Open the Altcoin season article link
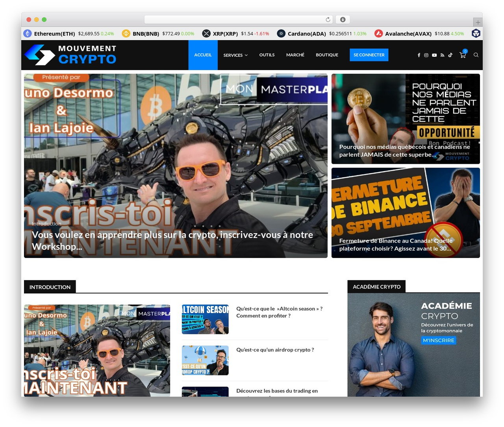The height and width of the screenshot is (427, 504). click(x=280, y=312)
